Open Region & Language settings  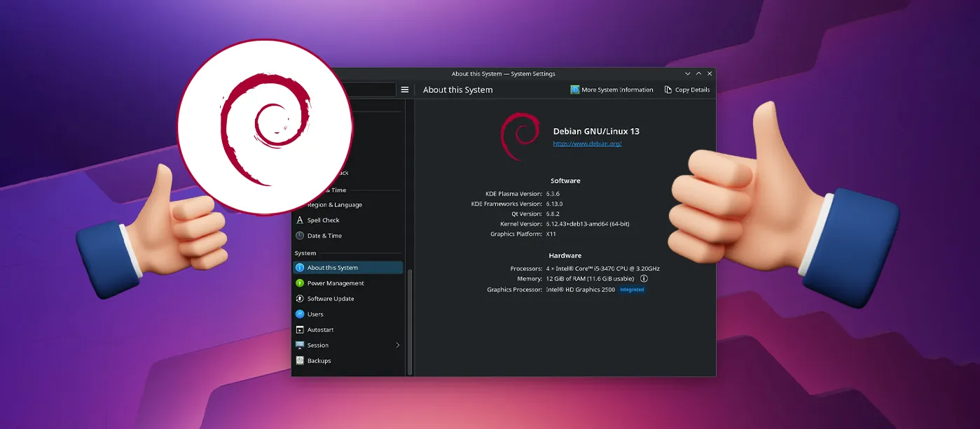(335, 204)
